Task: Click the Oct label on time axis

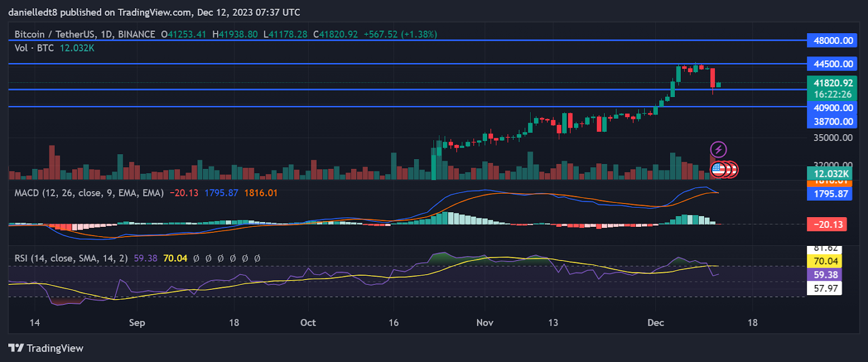Action: [308, 323]
